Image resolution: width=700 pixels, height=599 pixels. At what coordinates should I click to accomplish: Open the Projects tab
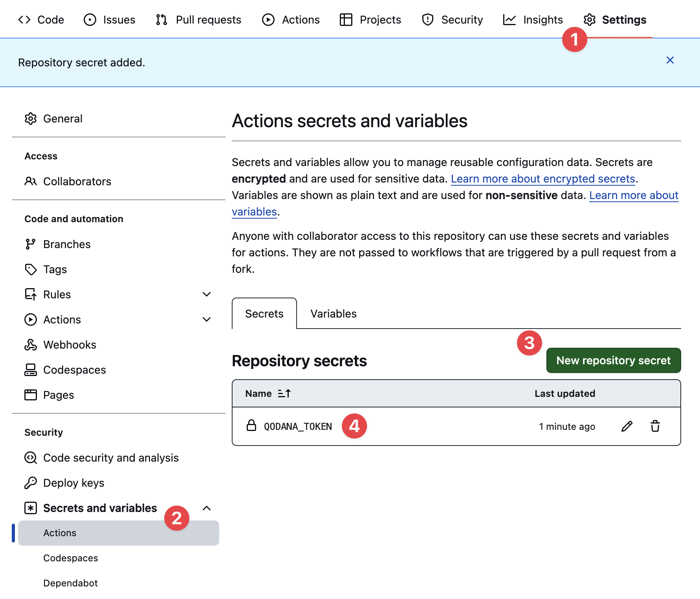click(x=370, y=20)
